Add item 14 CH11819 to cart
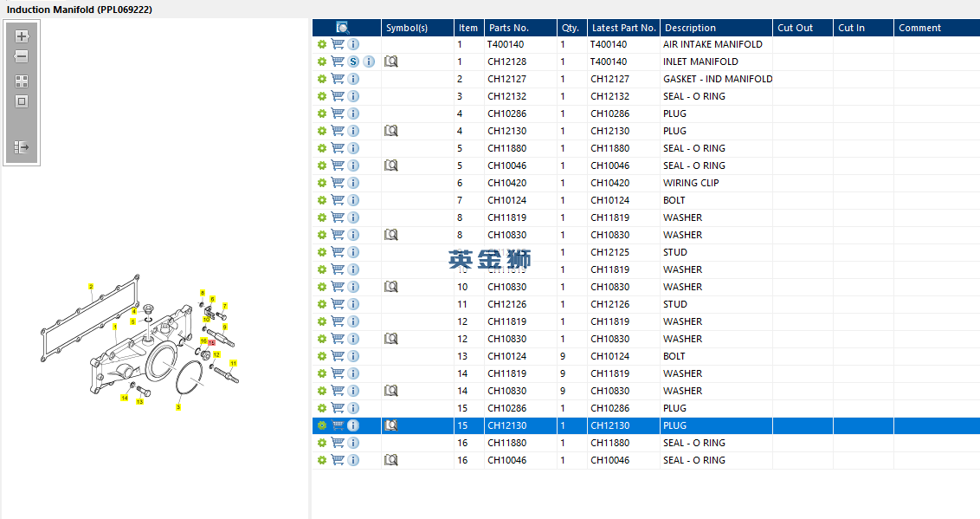This screenshot has height=519, width=980. 338,373
